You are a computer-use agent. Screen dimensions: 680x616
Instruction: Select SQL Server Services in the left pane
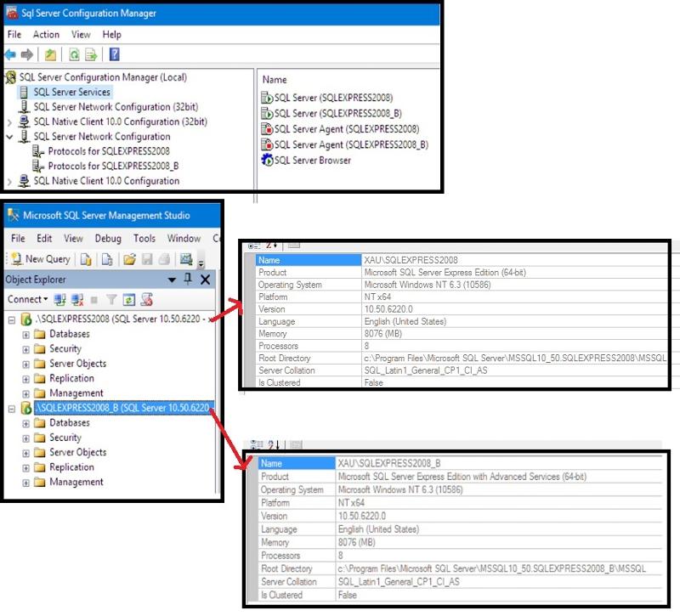71,91
